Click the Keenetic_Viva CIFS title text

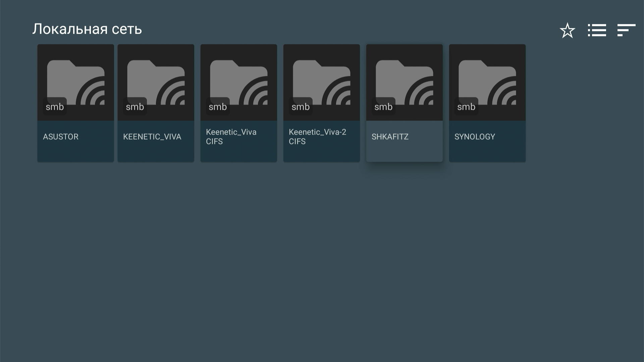(x=231, y=137)
